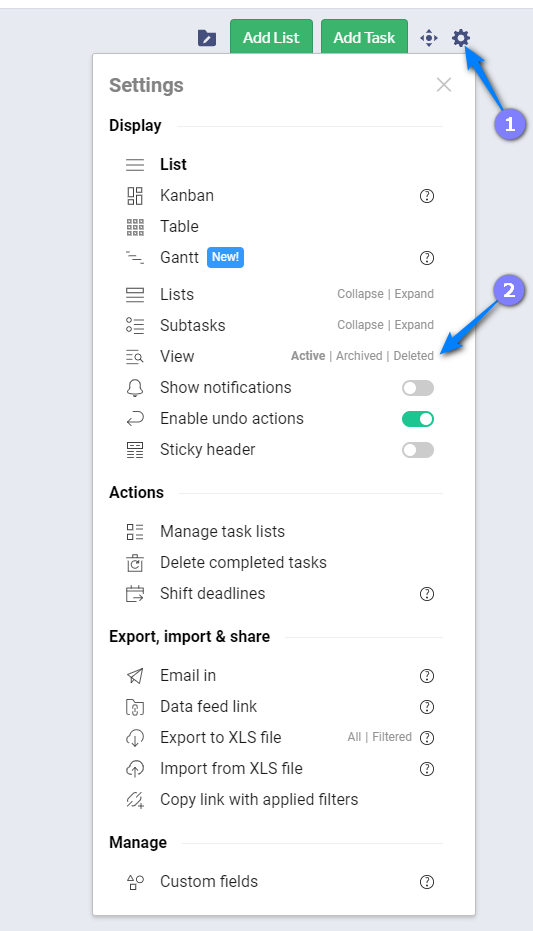Disable the Enable undo actions toggle

click(x=418, y=419)
